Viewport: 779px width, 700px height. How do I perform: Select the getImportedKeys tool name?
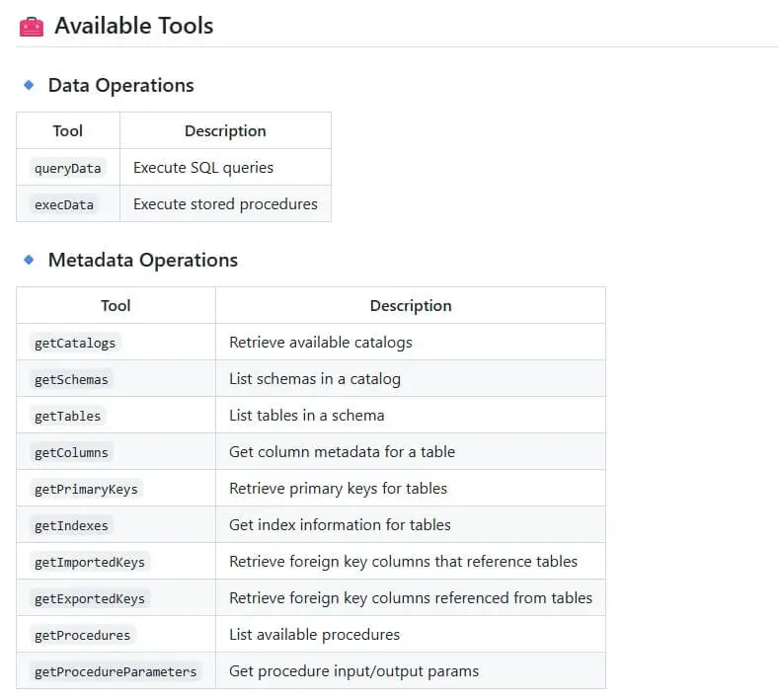click(x=89, y=562)
